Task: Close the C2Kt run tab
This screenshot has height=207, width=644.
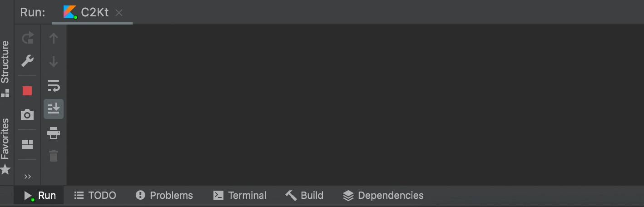Action: pyautogui.click(x=119, y=13)
